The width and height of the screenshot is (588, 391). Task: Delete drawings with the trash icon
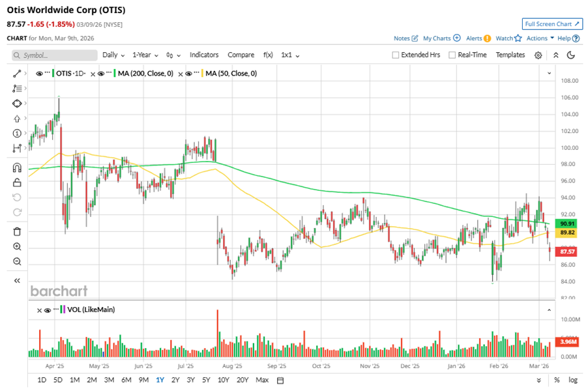point(17,232)
